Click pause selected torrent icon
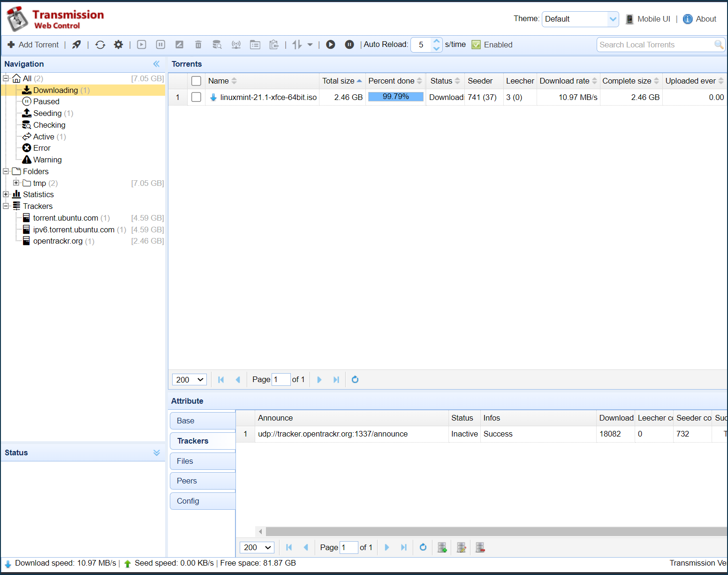 pos(160,45)
